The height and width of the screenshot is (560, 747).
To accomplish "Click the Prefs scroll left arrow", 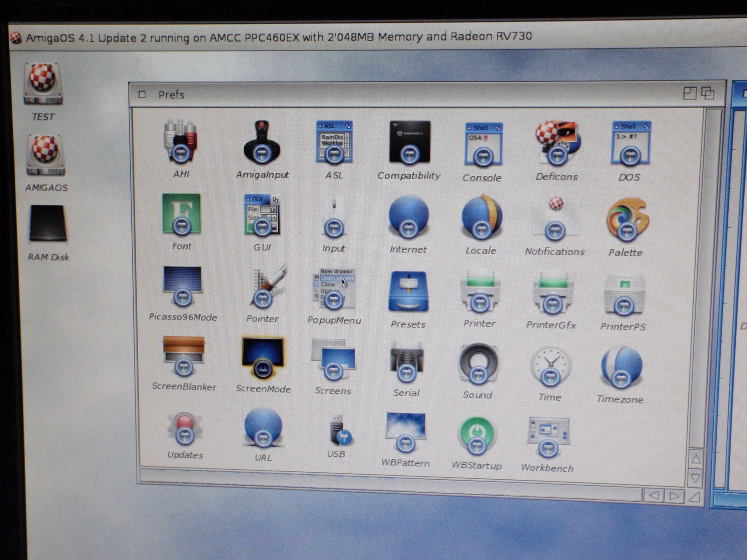I will 654,495.
